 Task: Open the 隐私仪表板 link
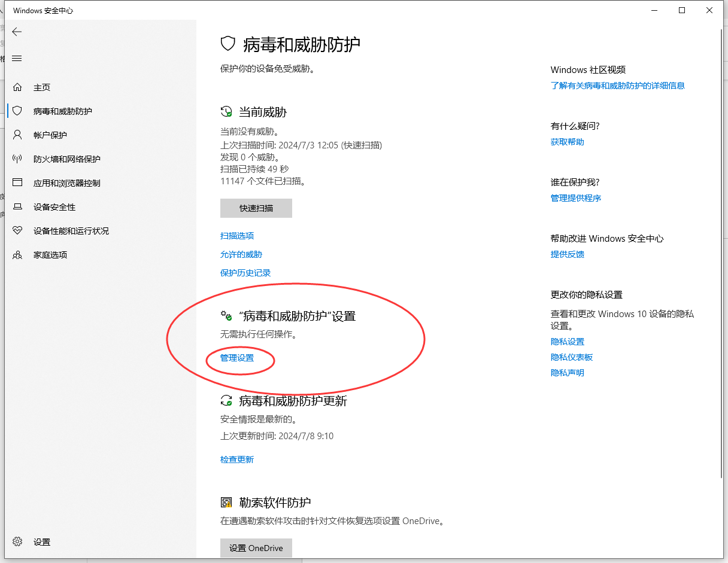coord(572,357)
